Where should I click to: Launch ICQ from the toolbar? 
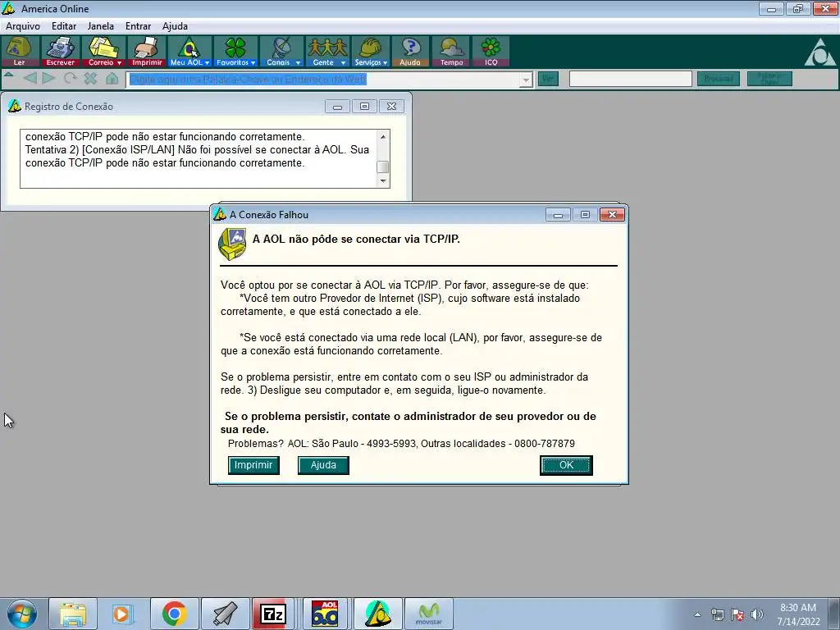coord(491,52)
